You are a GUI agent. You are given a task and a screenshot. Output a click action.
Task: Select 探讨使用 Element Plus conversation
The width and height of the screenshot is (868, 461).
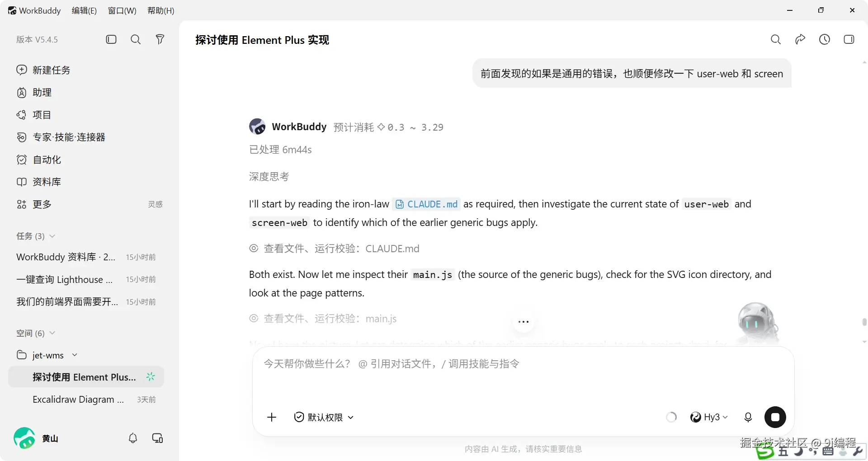(x=86, y=377)
